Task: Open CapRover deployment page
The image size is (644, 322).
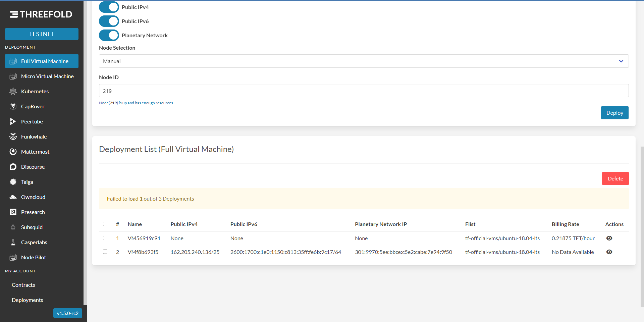Action: tap(13, 106)
